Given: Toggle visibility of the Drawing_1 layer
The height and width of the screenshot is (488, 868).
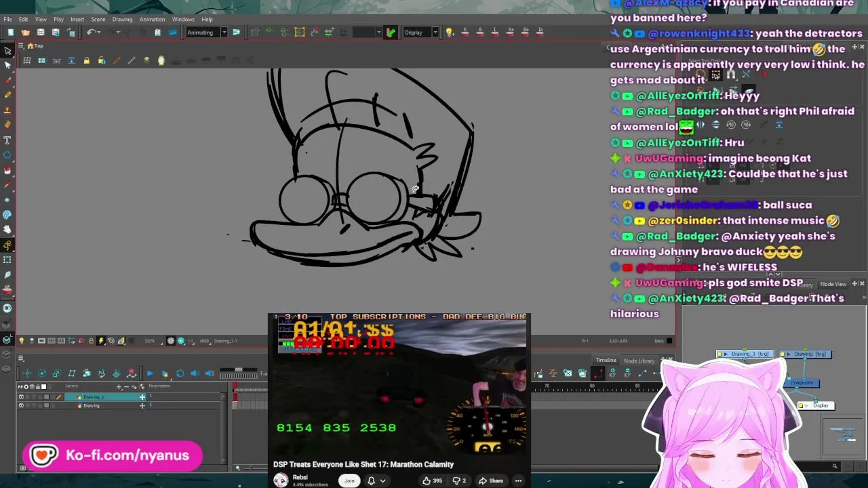Looking at the screenshot, I should point(22,396).
